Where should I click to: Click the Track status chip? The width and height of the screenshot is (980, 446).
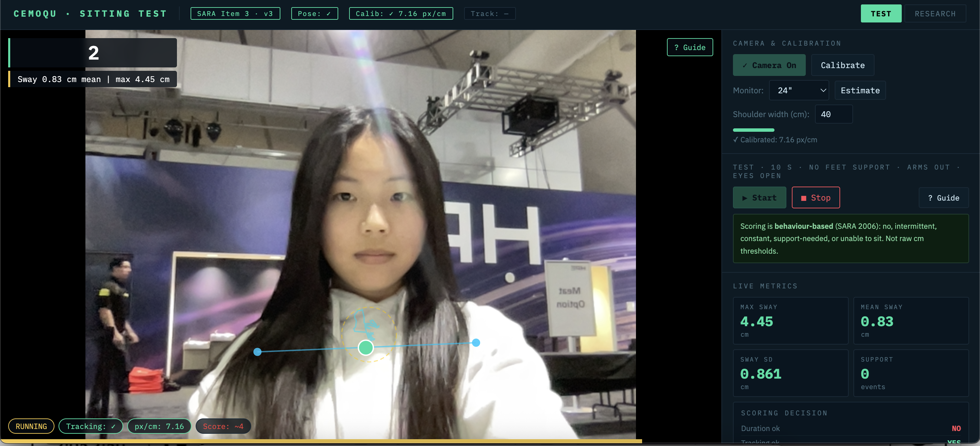click(x=489, y=14)
